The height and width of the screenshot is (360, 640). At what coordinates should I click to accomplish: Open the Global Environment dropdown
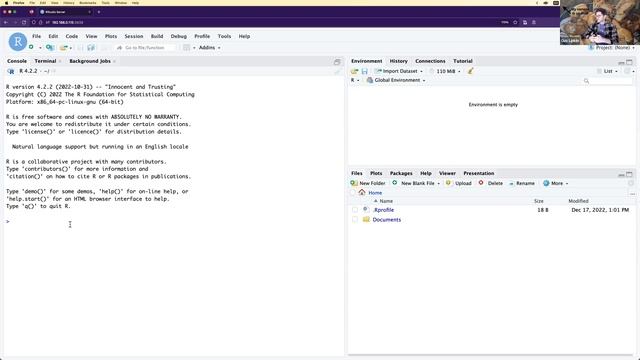(396, 80)
